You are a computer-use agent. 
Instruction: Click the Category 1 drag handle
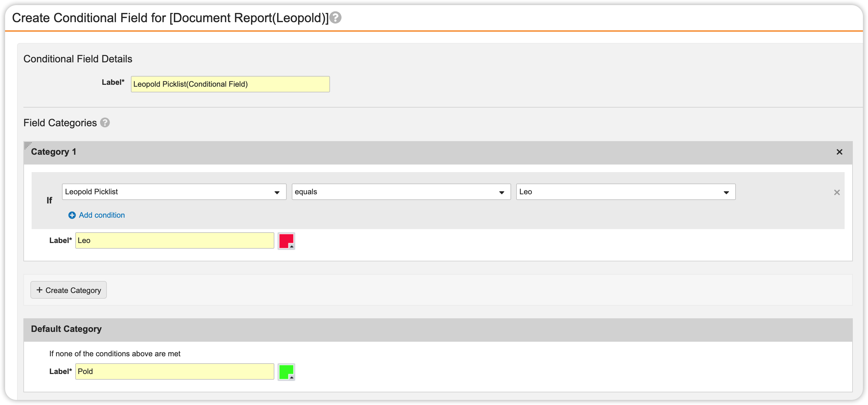(28, 145)
